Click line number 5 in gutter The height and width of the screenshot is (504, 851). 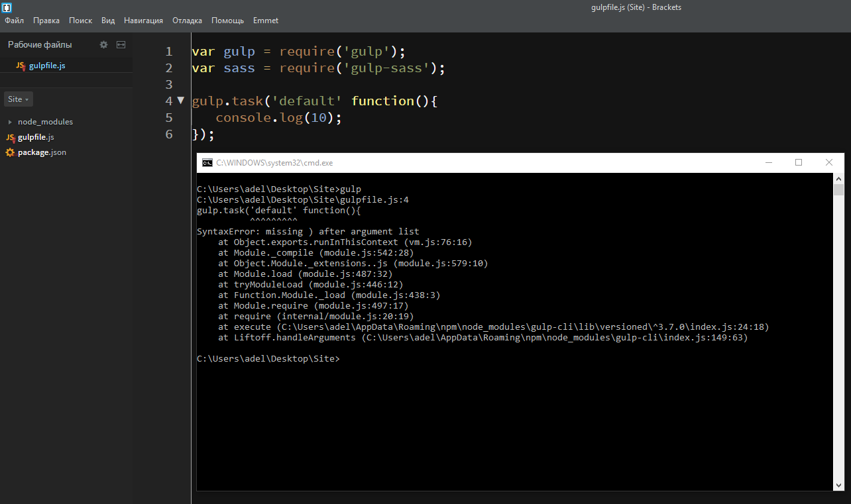[169, 118]
